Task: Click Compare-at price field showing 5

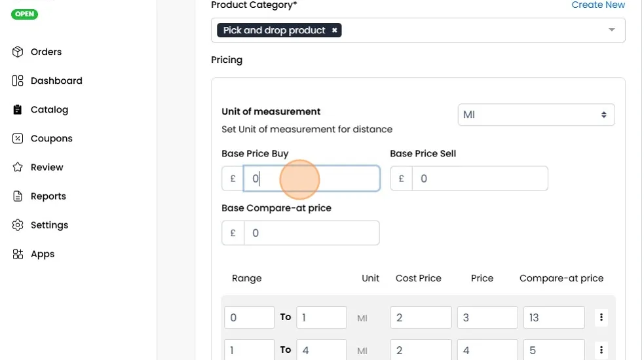Action: pyautogui.click(x=554, y=350)
